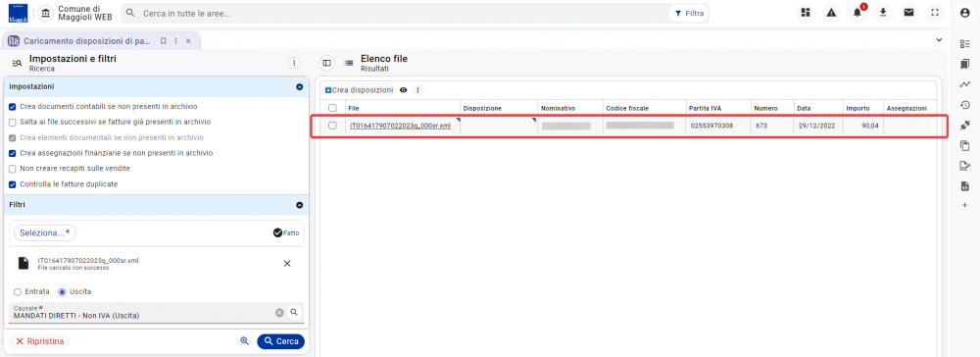Screen dimensions: 980x357
Task: Open the user account profile icon
Action: point(964,13)
